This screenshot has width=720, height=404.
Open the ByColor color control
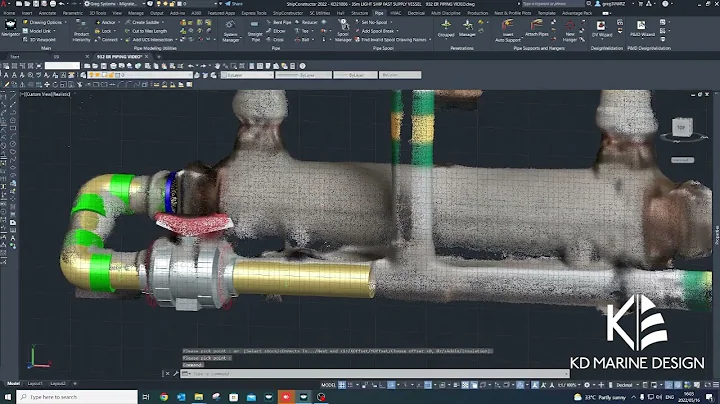[x=400, y=75]
